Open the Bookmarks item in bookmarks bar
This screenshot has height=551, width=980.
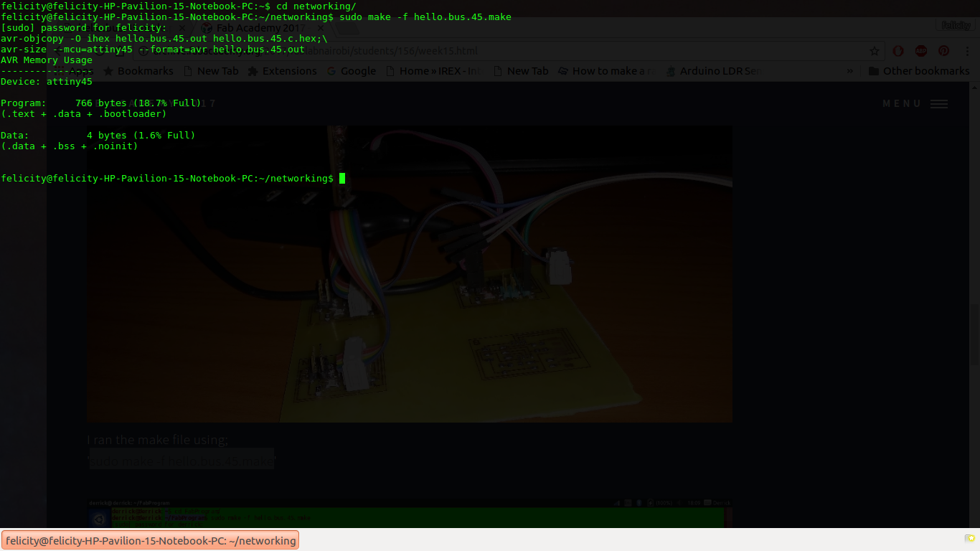[x=138, y=71]
